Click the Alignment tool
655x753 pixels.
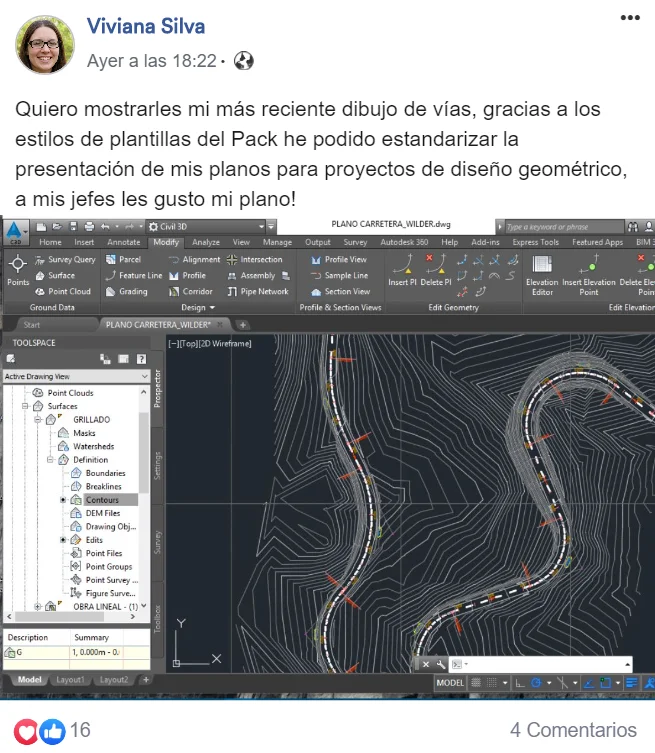(194, 259)
